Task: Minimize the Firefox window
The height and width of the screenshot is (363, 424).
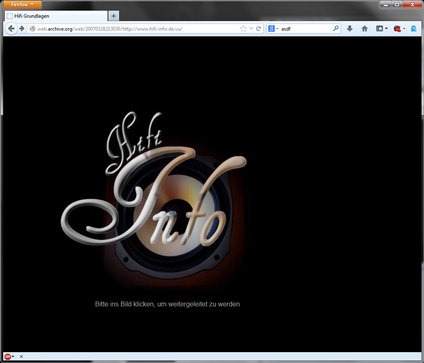Action: 386,5
